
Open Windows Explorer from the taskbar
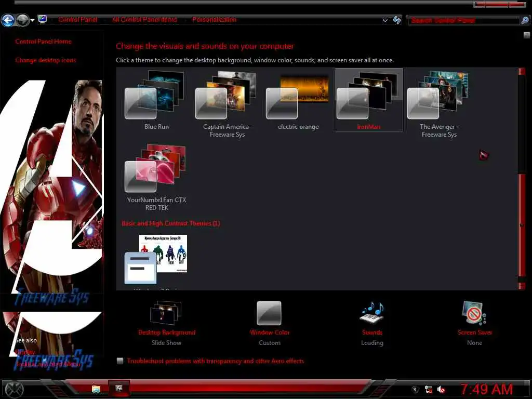click(x=96, y=389)
